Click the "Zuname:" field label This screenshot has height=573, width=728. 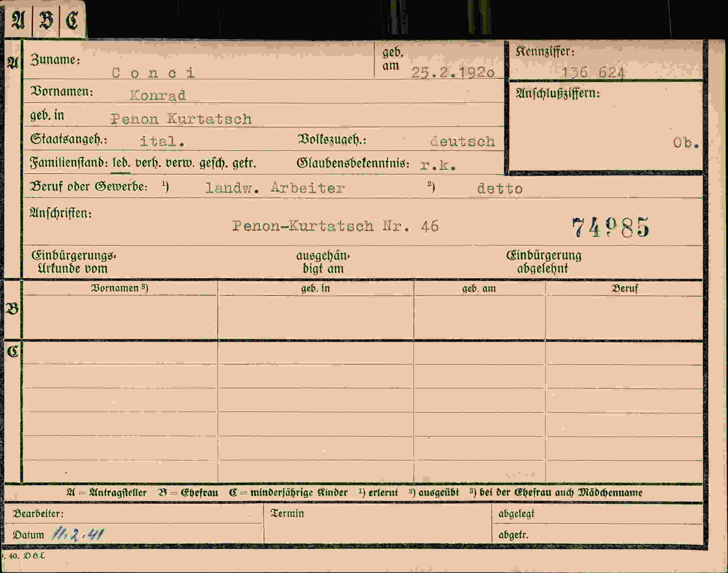point(55,60)
